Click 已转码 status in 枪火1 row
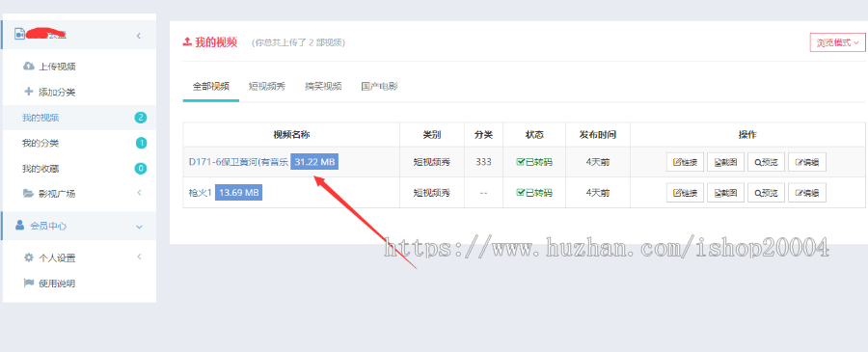Viewport: 868px width, 352px height. coord(534,193)
